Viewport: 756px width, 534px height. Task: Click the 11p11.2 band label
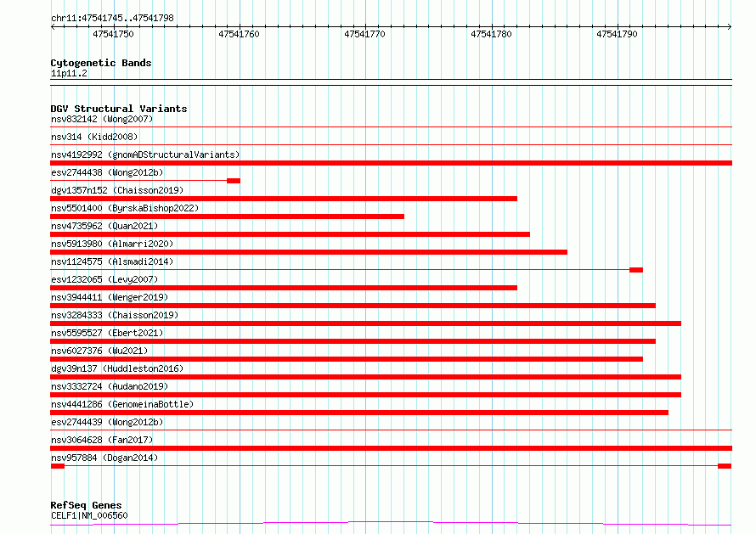coord(69,73)
